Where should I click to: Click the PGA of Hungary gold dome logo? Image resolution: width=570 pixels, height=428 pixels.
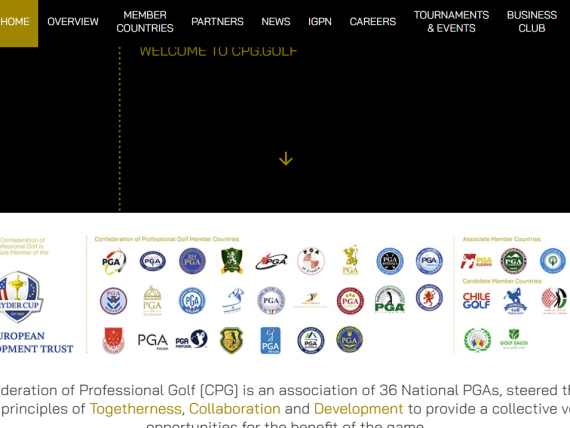pos(152,301)
